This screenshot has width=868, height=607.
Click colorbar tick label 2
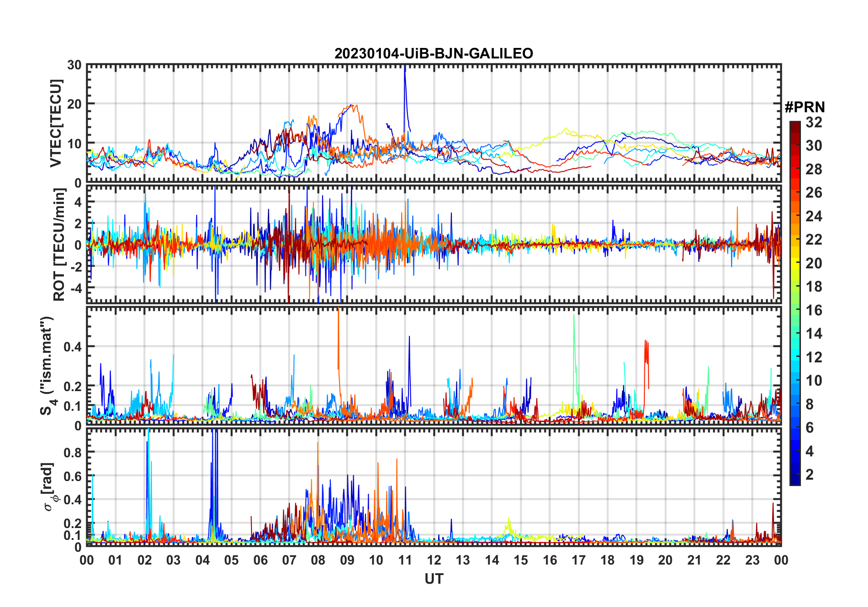pyautogui.click(x=810, y=475)
